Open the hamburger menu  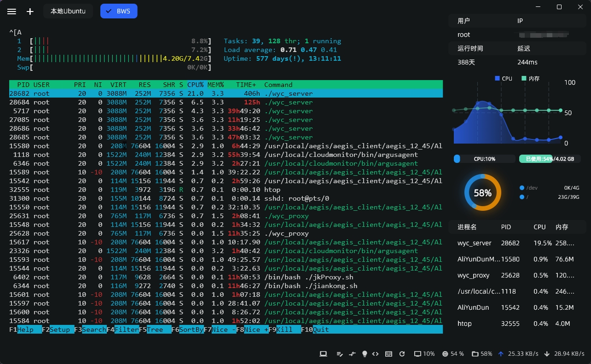(12, 12)
